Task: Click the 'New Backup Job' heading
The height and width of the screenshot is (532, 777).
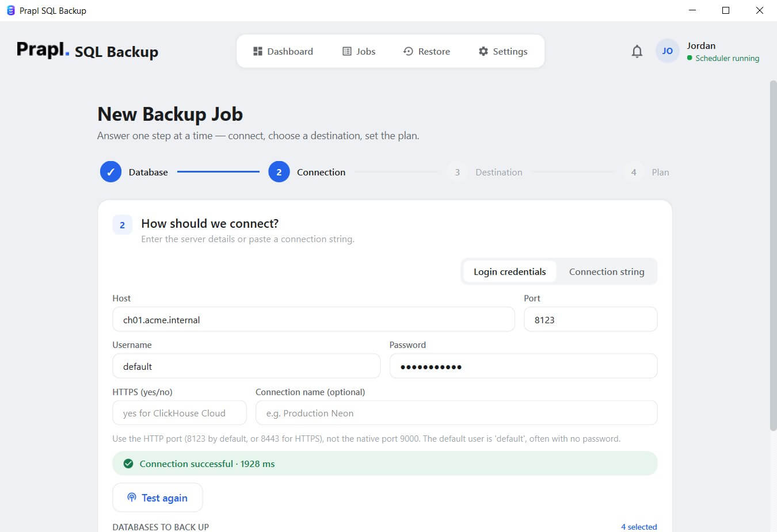Action: (170, 114)
